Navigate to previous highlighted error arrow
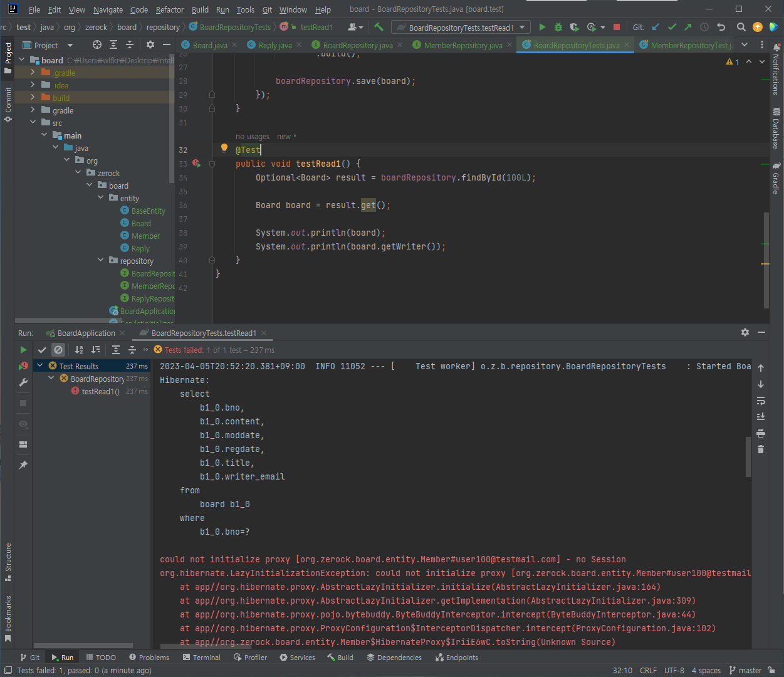Image resolution: width=784 pixels, height=677 pixels. [749, 61]
